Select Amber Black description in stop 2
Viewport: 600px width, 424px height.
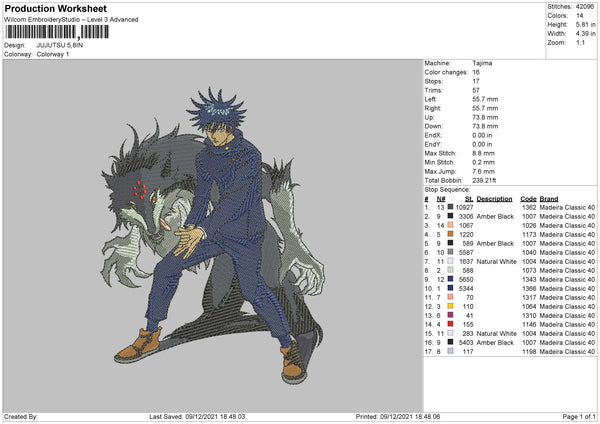click(495, 216)
